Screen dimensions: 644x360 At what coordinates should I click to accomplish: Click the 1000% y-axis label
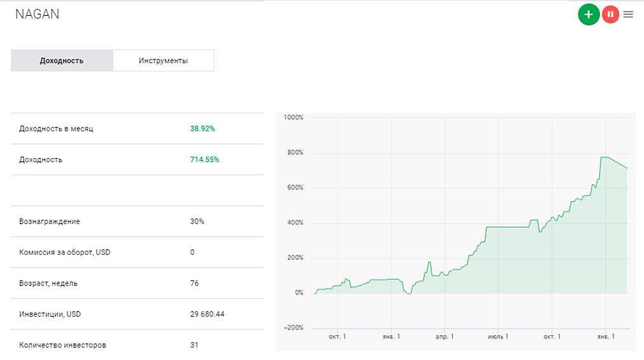[x=293, y=118]
